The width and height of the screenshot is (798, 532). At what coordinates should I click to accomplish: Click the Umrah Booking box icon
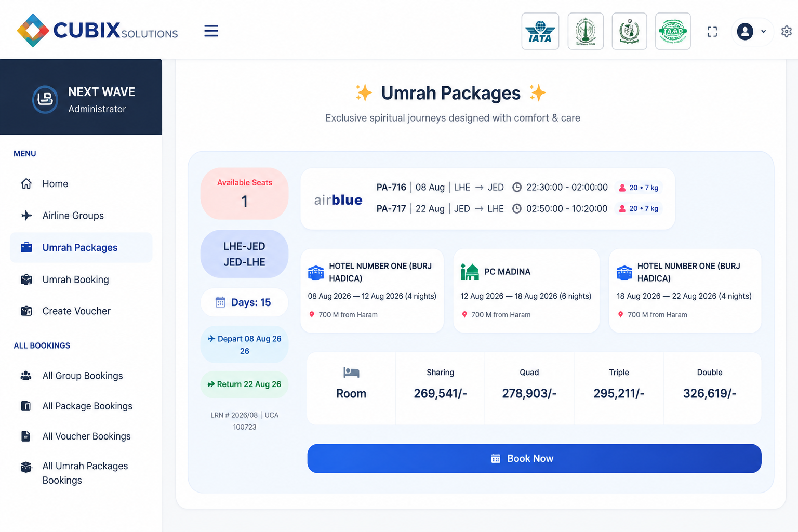point(26,280)
